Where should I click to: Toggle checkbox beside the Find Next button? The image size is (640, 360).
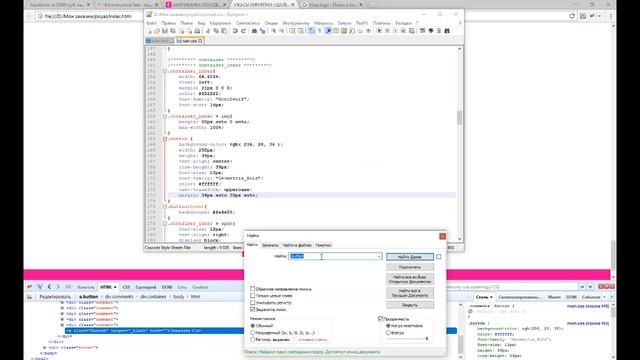coord(438,257)
